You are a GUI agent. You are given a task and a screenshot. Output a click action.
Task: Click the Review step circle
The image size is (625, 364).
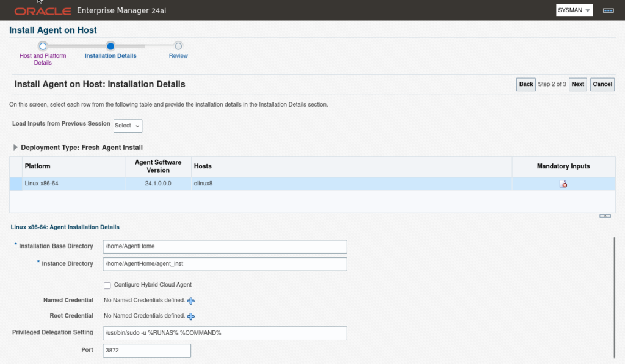point(178,46)
